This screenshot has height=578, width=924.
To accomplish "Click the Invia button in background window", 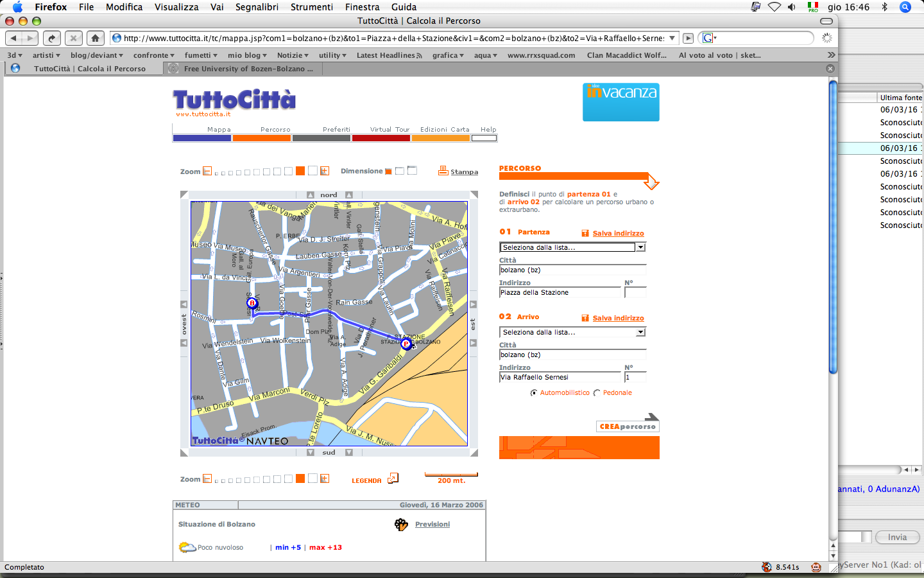I will pos(897,538).
